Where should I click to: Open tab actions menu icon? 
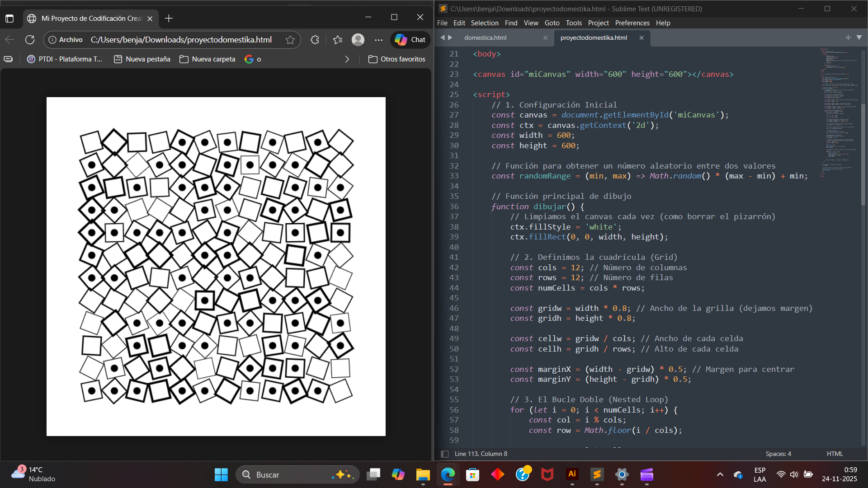(9, 19)
